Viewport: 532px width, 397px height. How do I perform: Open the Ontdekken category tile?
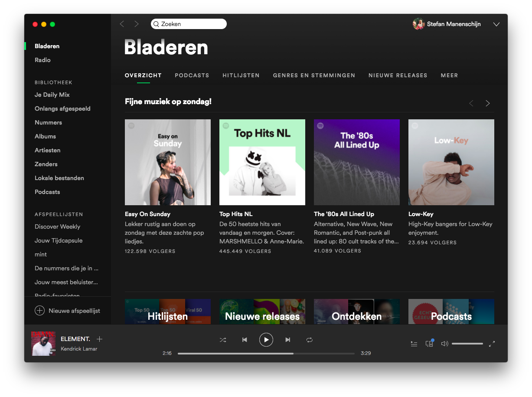click(x=357, y=312)
